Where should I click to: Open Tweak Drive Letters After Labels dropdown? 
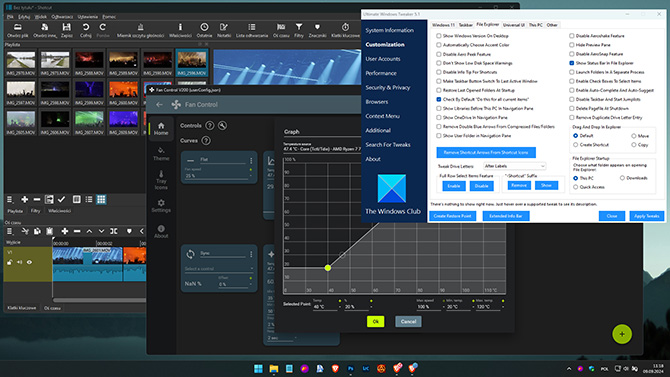[514, 166]
